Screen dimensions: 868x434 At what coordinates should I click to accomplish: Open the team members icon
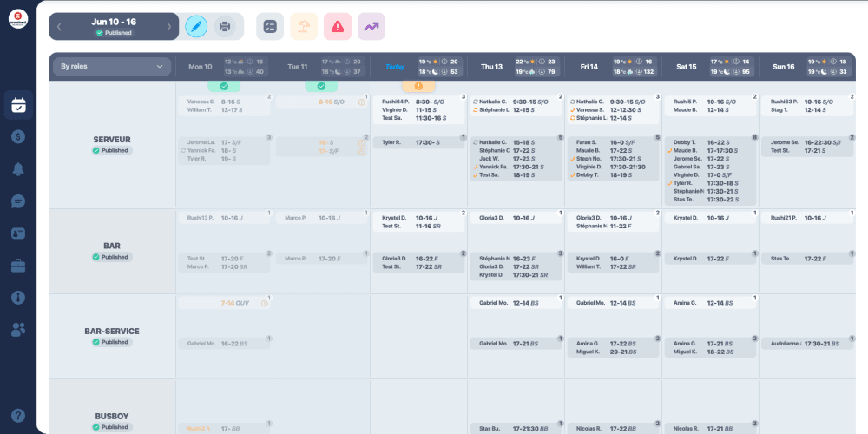18,330
